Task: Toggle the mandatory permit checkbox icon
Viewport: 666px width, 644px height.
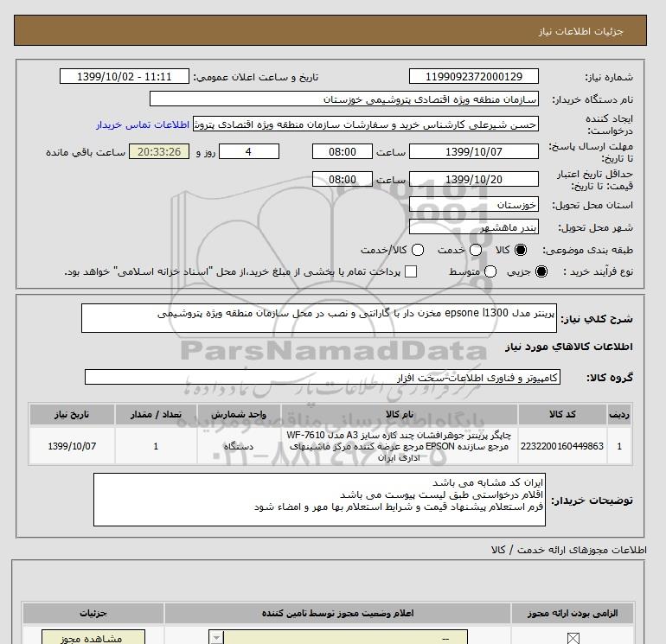Action: (573, 638)
